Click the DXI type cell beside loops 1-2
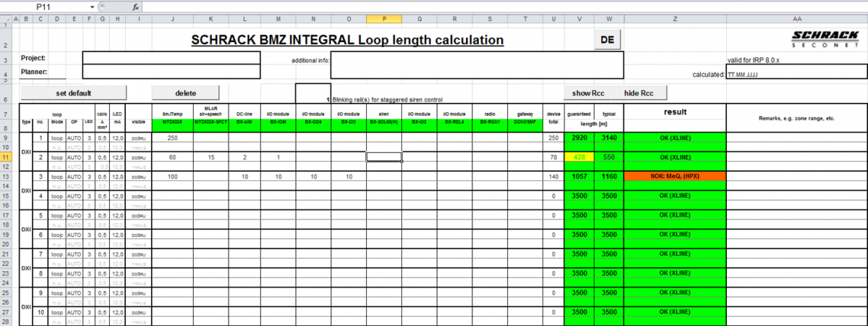The width and height of the screenshot is (868, 326). [x=26, y=152]
